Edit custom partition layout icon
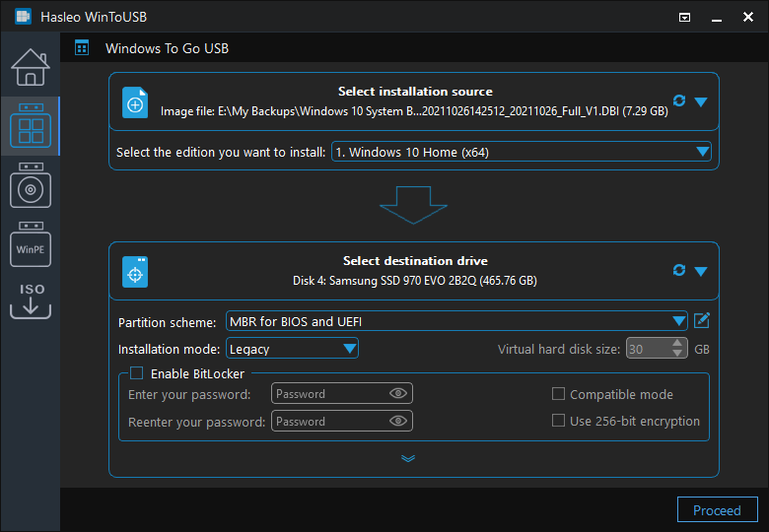Viewport: 769px width, 532px height. [702, 321]
